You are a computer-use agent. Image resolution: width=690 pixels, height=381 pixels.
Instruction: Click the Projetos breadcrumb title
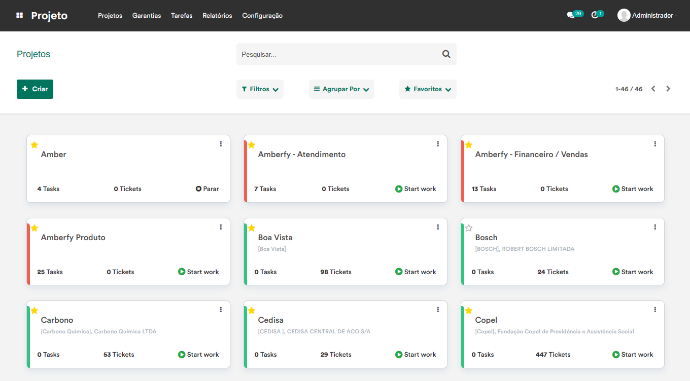(33, 54)
